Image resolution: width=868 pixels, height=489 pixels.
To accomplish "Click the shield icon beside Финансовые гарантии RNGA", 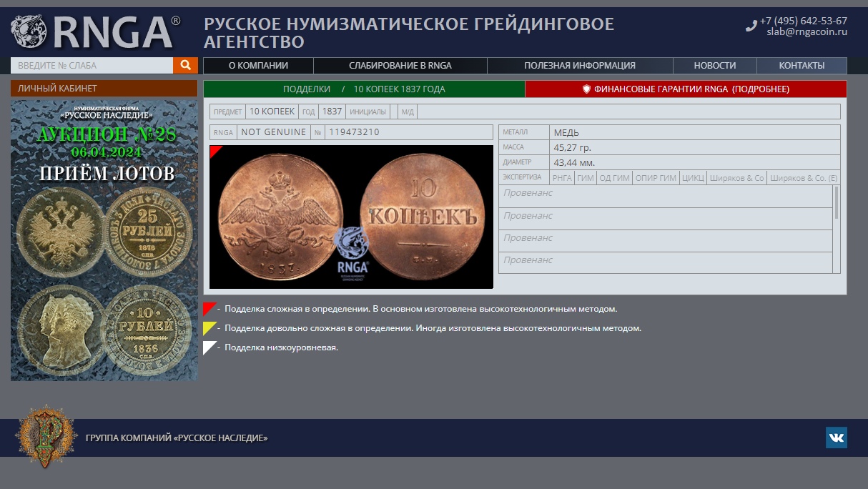I will (586, 89).
